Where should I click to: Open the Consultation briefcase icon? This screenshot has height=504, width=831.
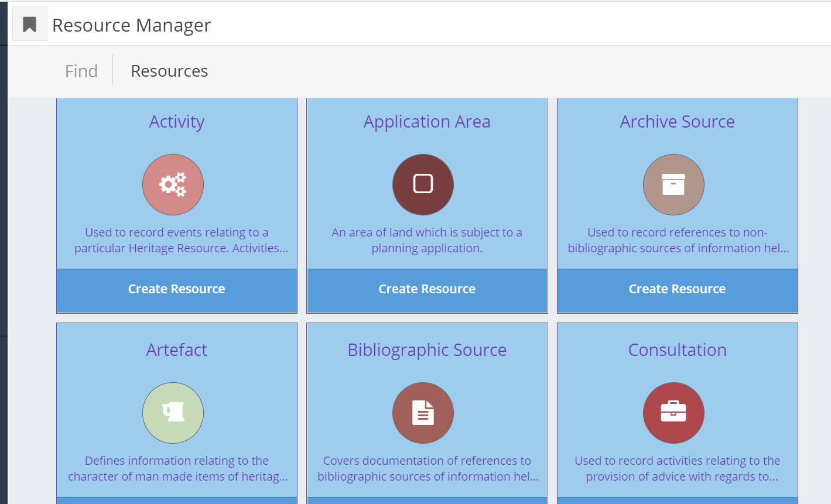(x=673, y=413)
